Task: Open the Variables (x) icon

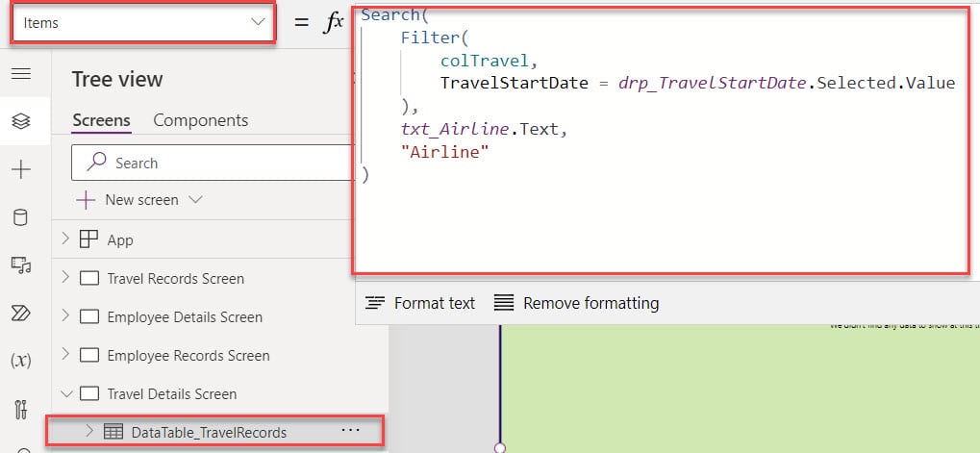Action: pos(21,361)
